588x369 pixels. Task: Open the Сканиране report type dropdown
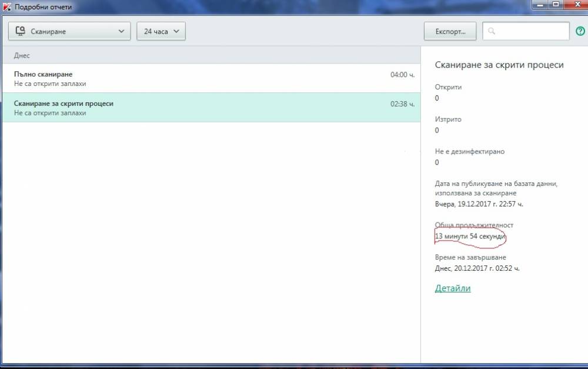[x=69, y=31]
